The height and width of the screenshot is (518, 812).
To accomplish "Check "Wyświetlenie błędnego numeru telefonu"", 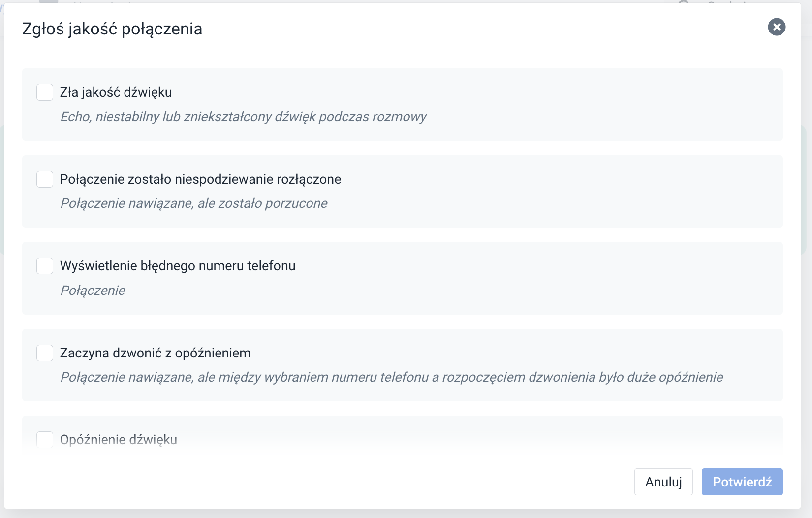I will (x=44, y=265).
